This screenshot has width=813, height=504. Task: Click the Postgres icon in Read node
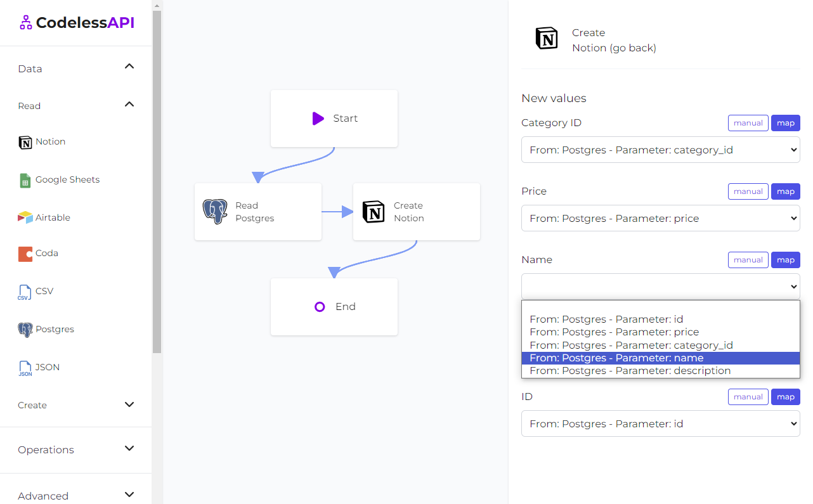pos(215,212)
